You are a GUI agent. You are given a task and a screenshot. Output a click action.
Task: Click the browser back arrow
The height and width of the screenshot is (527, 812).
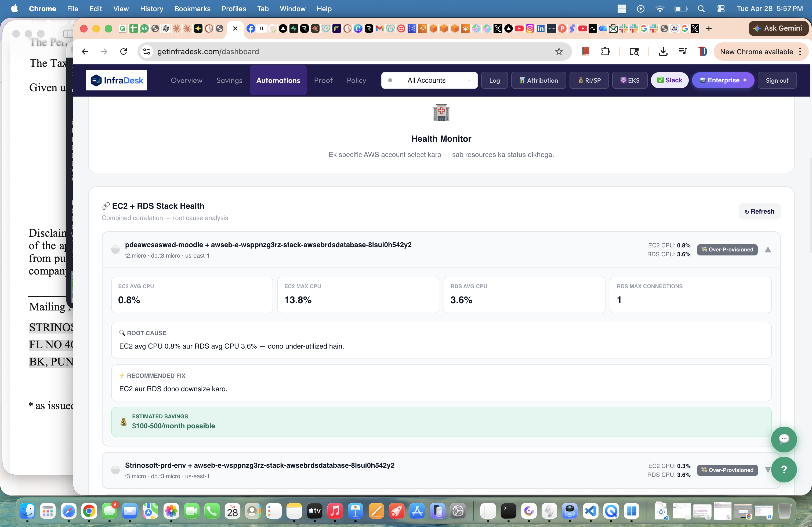pyautogui.click(x=85, y=52)
